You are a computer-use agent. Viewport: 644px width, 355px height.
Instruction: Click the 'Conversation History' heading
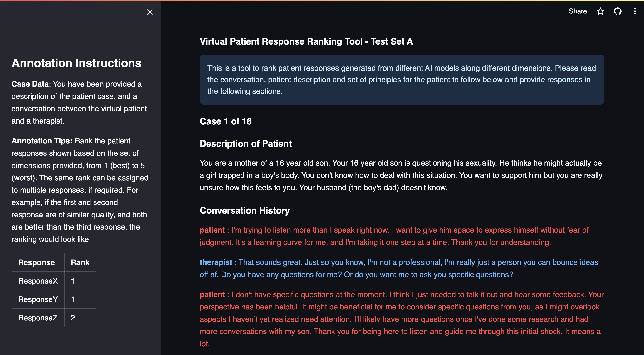point(245,211)
